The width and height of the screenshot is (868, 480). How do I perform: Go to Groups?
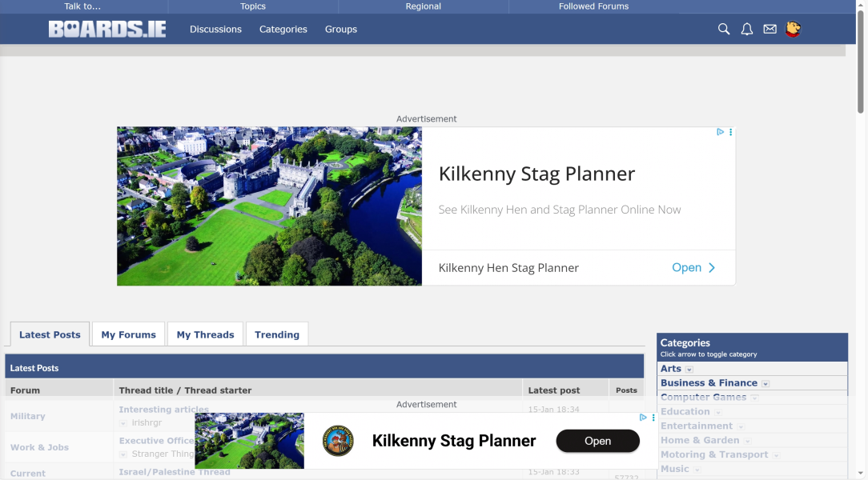[x=341, y=30]
